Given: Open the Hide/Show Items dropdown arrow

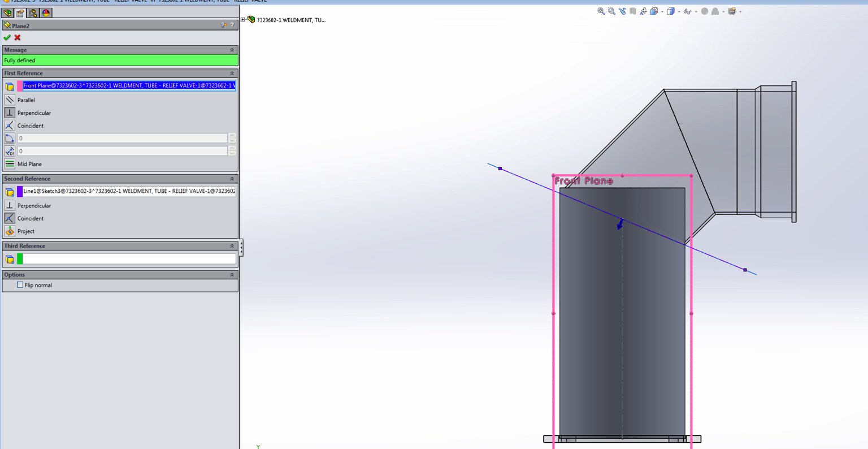Looking at the screenshot, I should 696,11.
